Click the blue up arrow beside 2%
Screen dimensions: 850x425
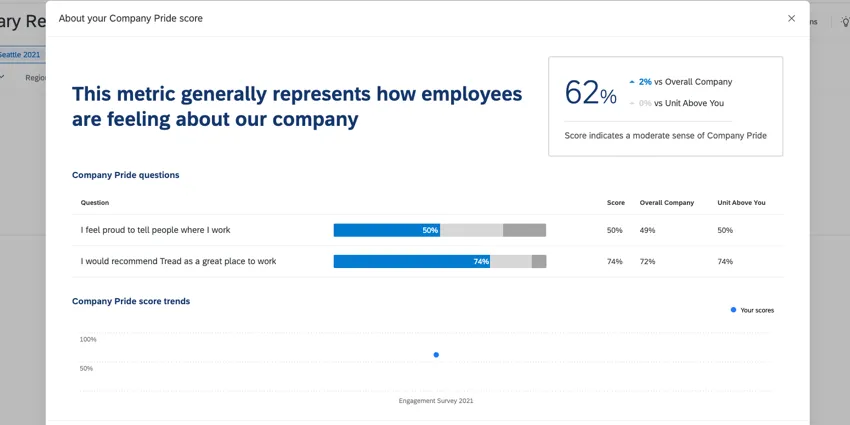pyautogui.click(x=632, y=82)
